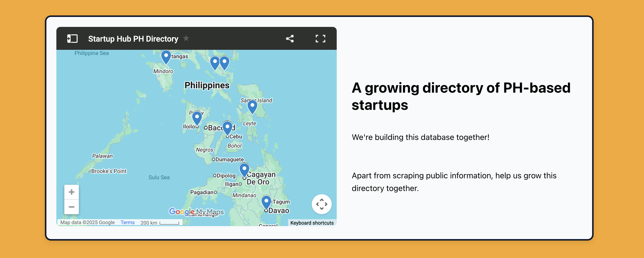Click the Bohol island label

234,146
